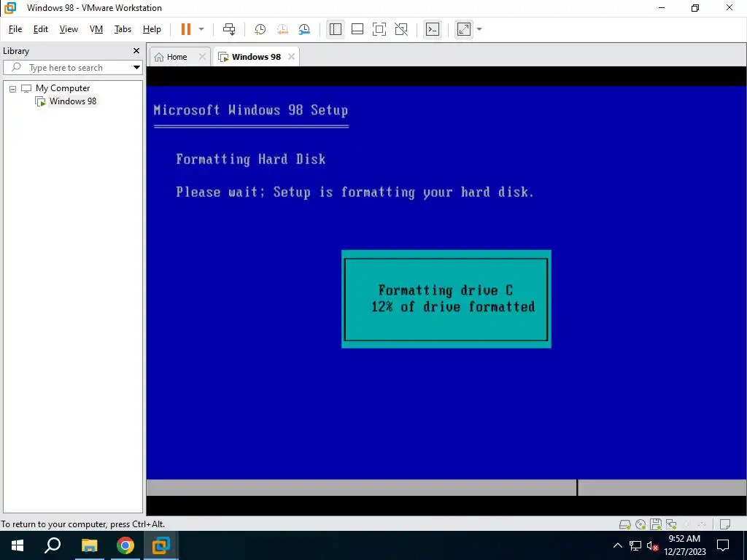Pause the VM with the orange pause button
Image resolution: width=747 pixels, height=560 pixels.
coord(186,29)
